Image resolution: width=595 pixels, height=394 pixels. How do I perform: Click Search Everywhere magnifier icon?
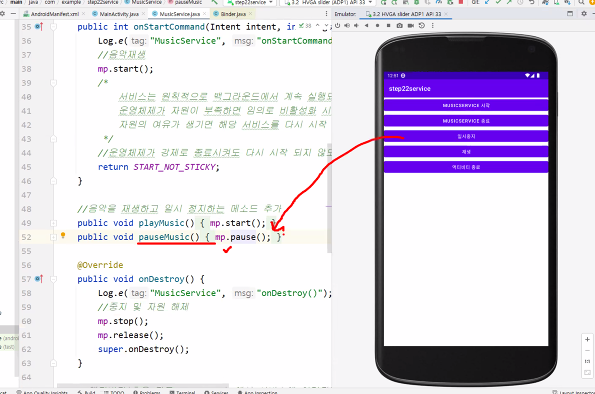tap(581, 2)
